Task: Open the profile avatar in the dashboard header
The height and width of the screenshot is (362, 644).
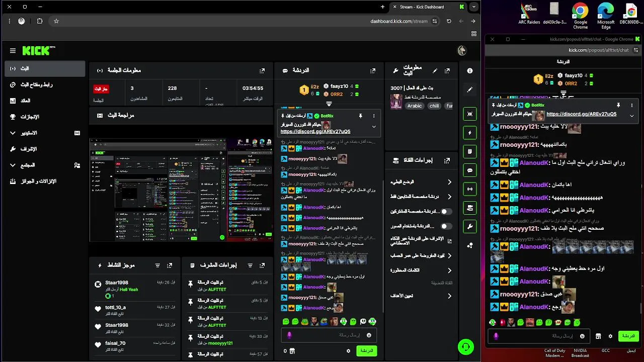Action: [x=462, y=50]
